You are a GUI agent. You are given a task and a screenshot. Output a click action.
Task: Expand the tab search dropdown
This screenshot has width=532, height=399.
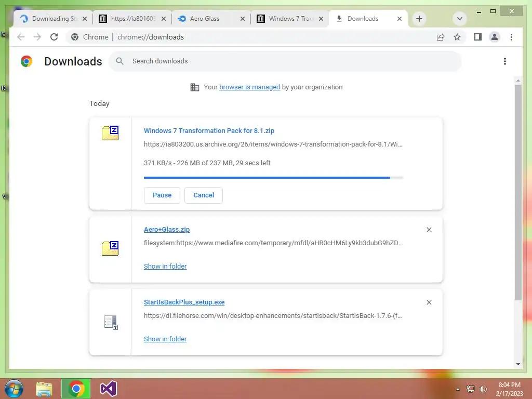coord(460,19)
